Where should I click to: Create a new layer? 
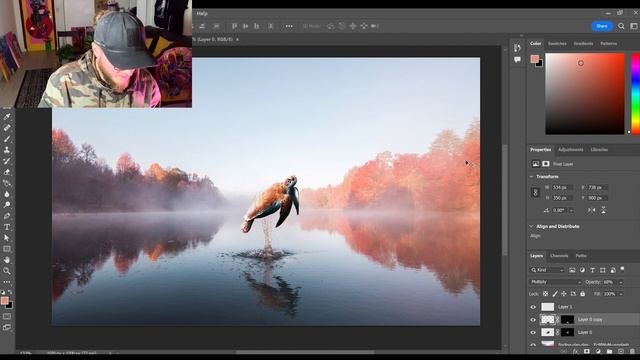621,351
